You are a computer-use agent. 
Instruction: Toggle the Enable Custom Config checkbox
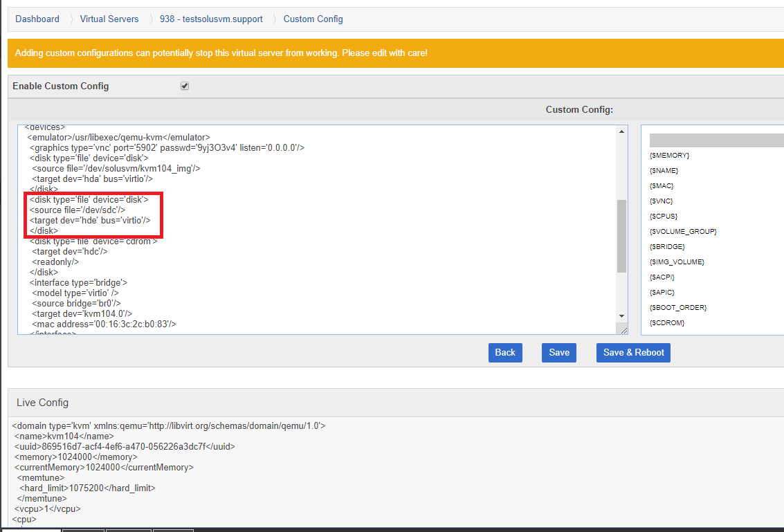click(x=185, y=86)
